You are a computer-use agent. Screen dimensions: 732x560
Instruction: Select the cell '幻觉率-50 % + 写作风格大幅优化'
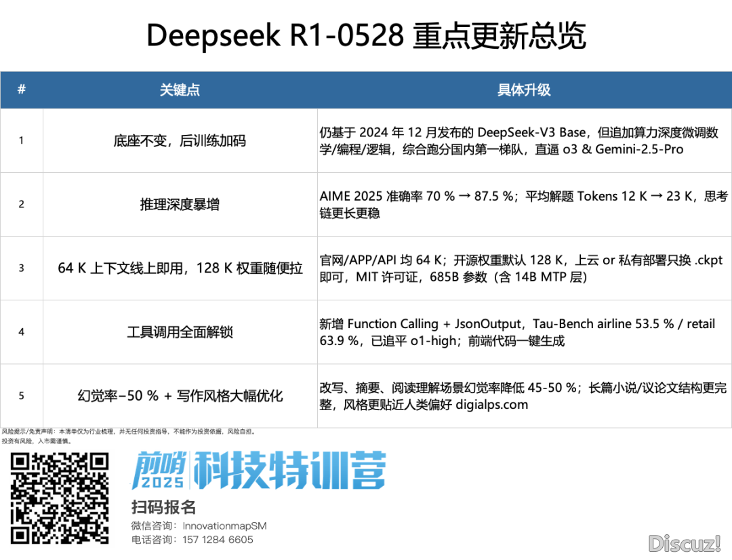coord(180,396)
